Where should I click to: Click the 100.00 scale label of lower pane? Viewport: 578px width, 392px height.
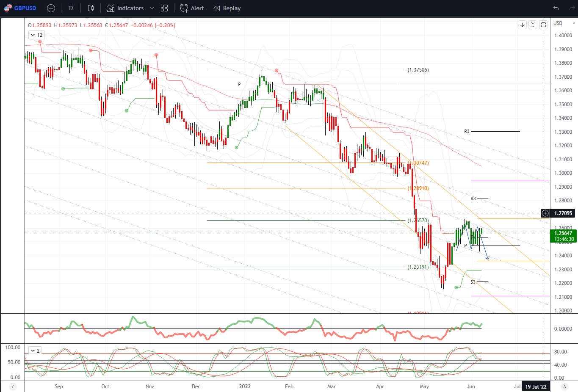pos(13,348)
